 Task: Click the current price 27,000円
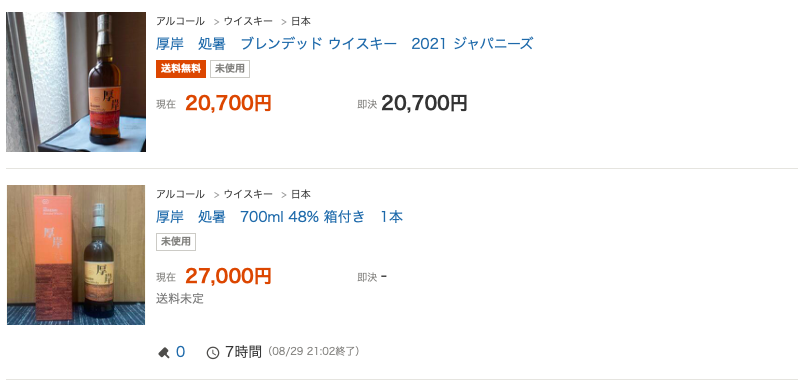tap(228, 276)
